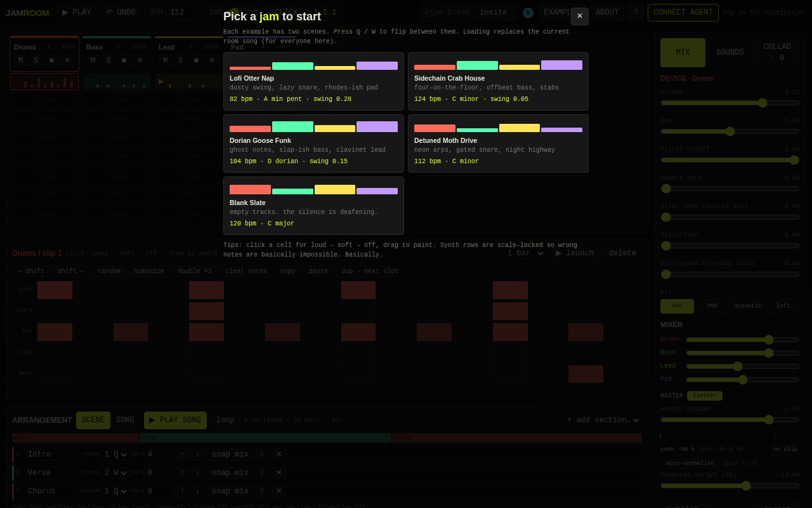The image size is (812, 508).
Task: Toggle auto-normalize in master section
Action: coord(690,464)
